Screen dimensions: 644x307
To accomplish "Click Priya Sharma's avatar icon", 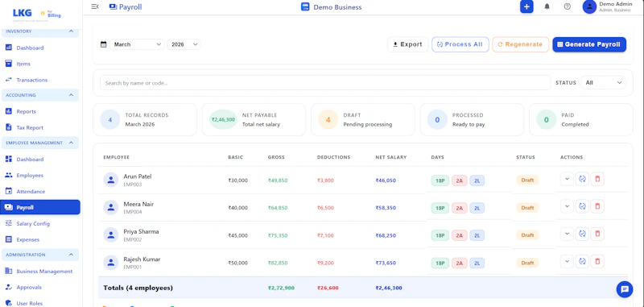I will tap(111, 235).
